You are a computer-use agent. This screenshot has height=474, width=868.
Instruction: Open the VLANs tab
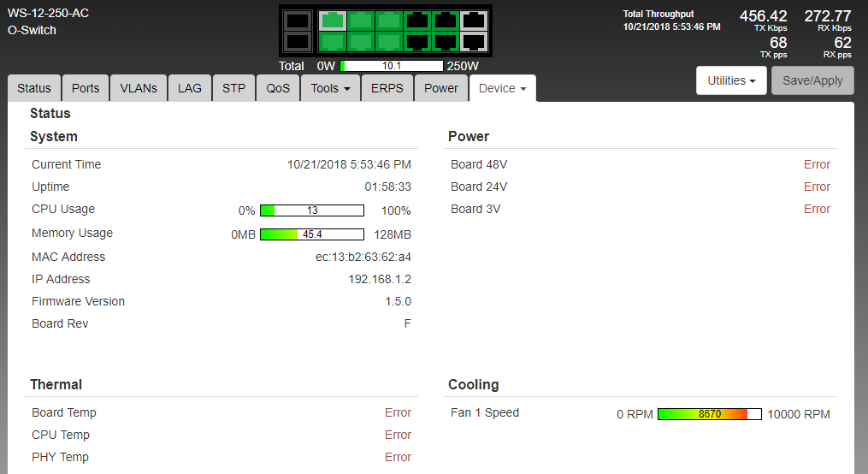pos(139,88)
